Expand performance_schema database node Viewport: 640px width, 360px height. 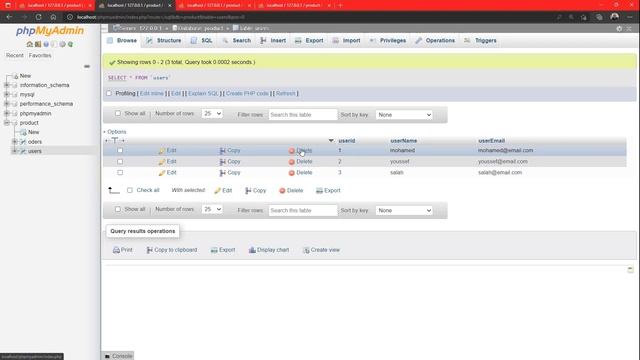tap(7, 104)
